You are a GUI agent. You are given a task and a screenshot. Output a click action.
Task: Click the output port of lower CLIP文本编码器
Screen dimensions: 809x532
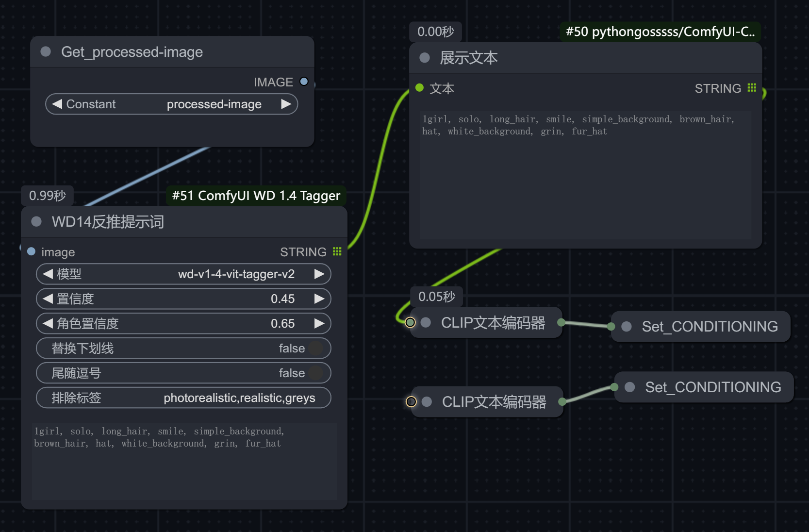coord(562,401)
